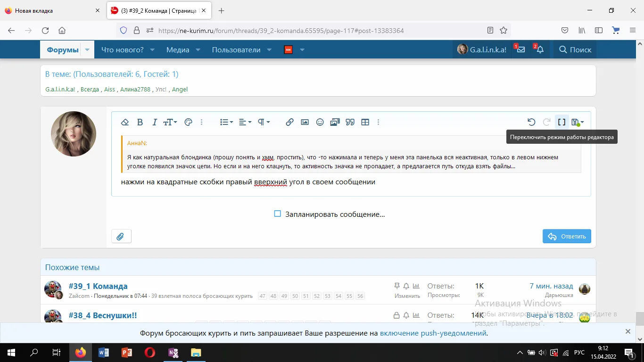Open the media insert tool

335,122
